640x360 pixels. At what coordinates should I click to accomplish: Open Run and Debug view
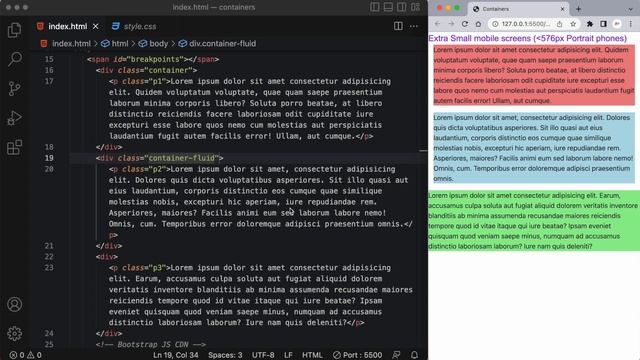(x=14, y=118)
